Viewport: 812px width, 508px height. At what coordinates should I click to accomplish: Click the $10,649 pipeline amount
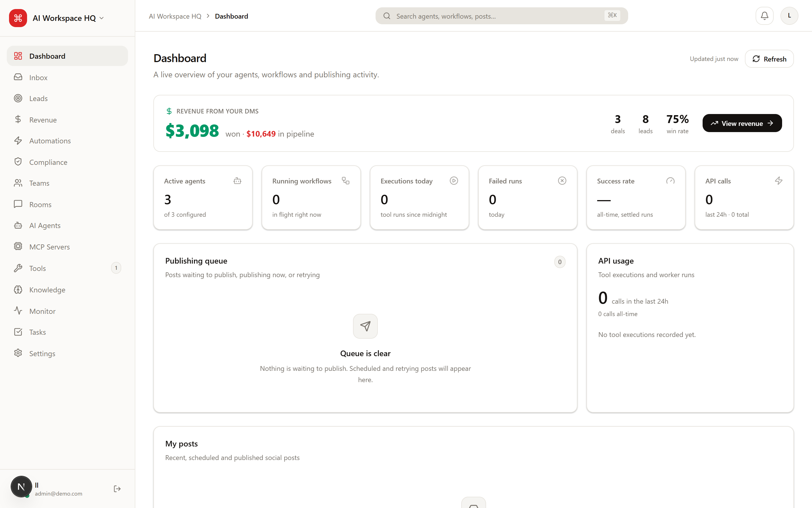click(x=261, y=134)
